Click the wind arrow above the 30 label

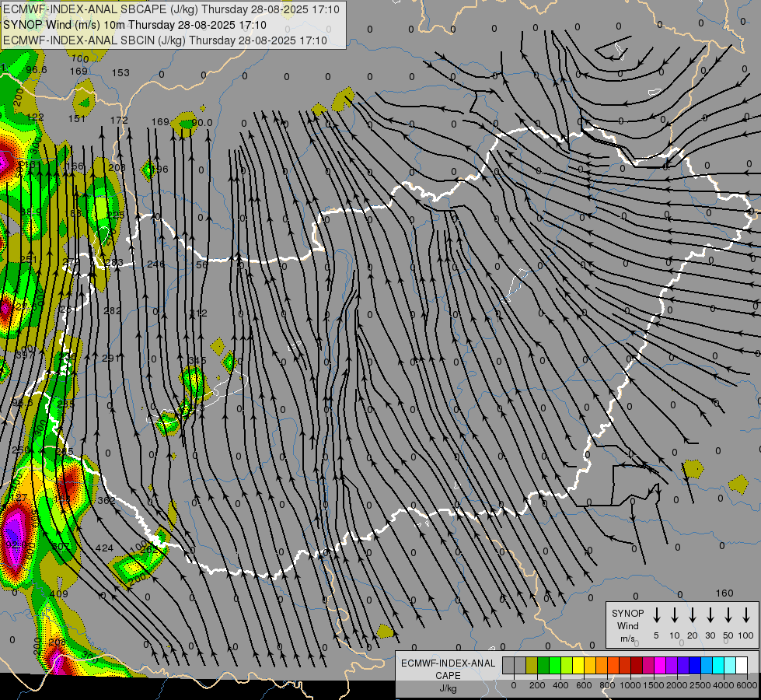tap(710, 615)
